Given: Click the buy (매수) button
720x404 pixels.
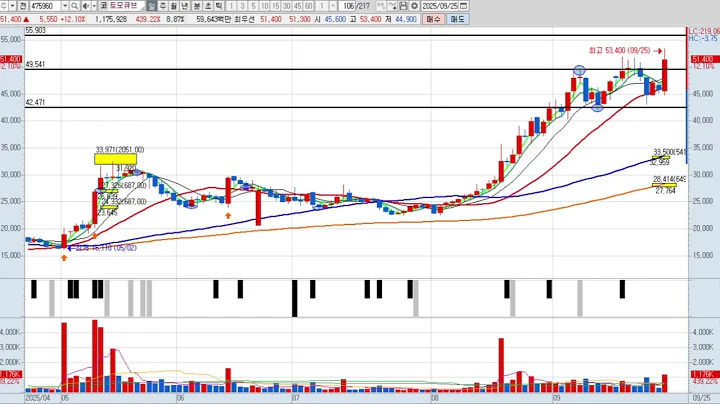Looking at the screenshot, I should (x=433, y=19).
